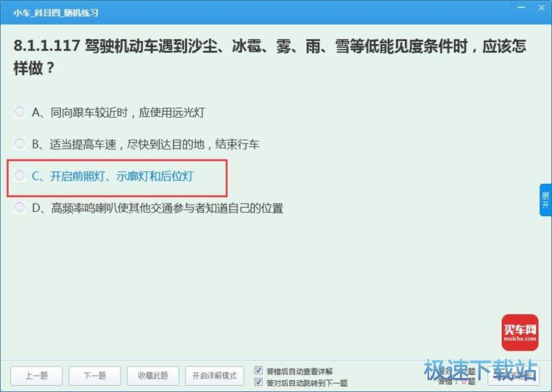Expand side panel with 展开 tab

point(545,200)
